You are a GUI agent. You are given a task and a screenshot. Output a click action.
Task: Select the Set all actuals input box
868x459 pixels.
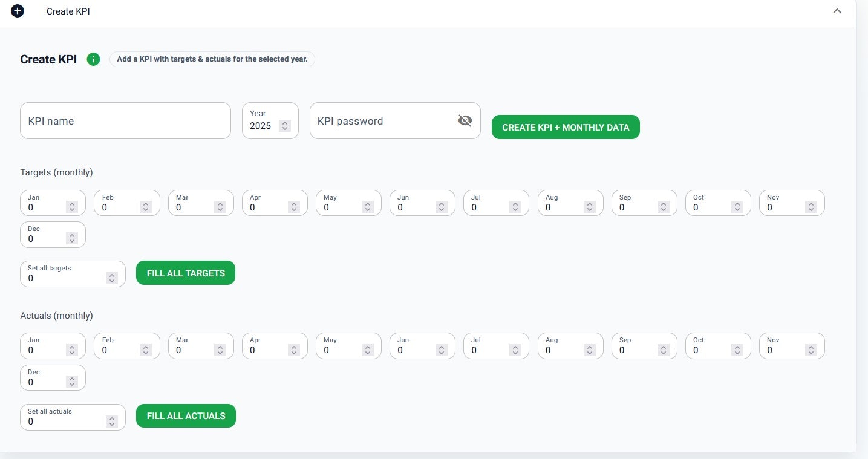tap(60, 420)
